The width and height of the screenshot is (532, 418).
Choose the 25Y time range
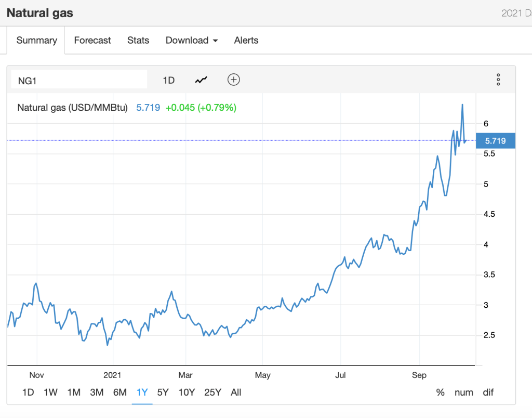(212, 393)
